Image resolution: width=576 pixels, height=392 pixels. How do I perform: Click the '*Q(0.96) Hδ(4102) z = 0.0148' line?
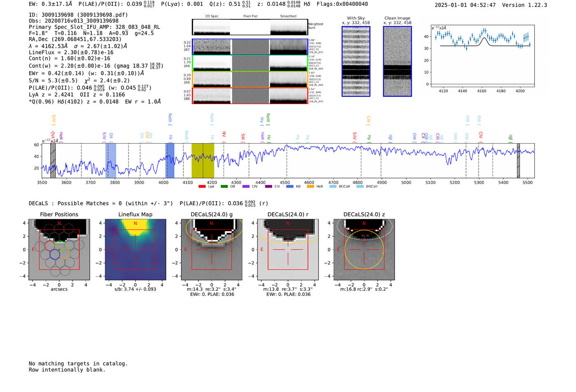click(95, 101)
